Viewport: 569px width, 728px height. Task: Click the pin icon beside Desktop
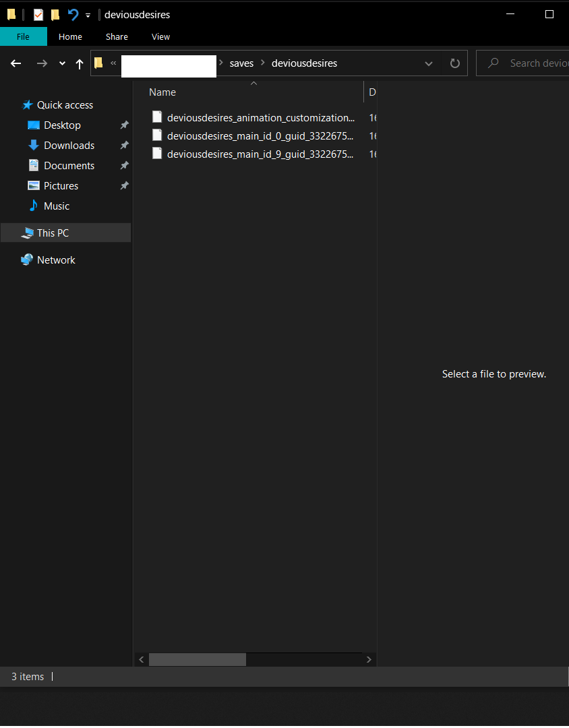pyautogui.click(x=124, y=125)
